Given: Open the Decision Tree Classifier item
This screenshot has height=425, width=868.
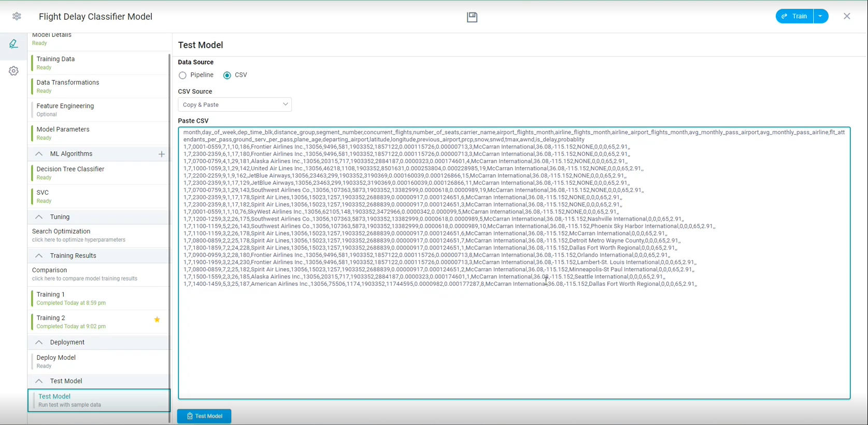Looking at the screenshot, I should pyautogui.click(x=70, y=169).
